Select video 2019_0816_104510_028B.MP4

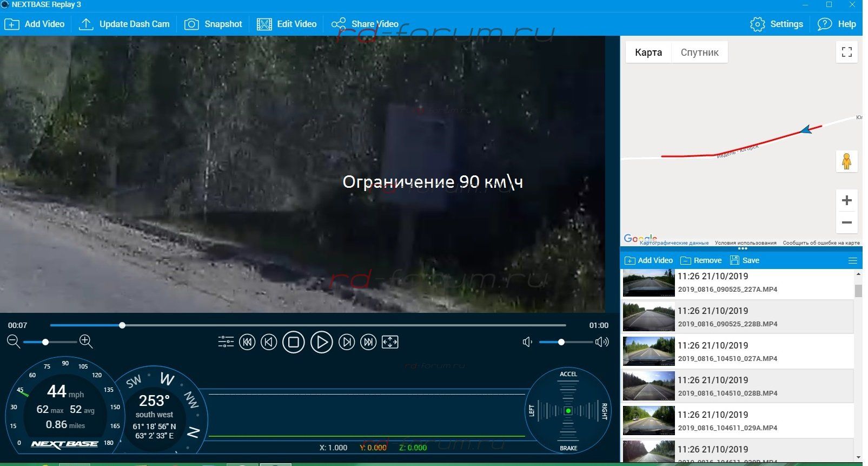pos(737,386)
